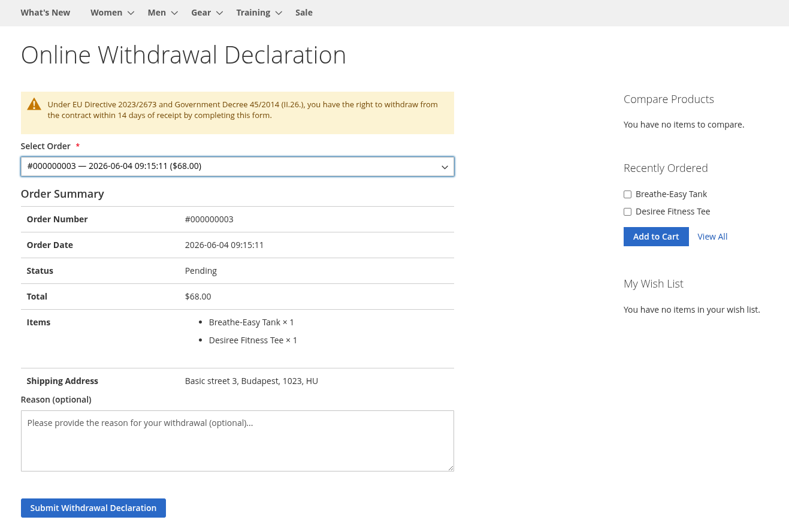Click the Select Order label
This screenshot has height=532, width=789.
(46, 146)
